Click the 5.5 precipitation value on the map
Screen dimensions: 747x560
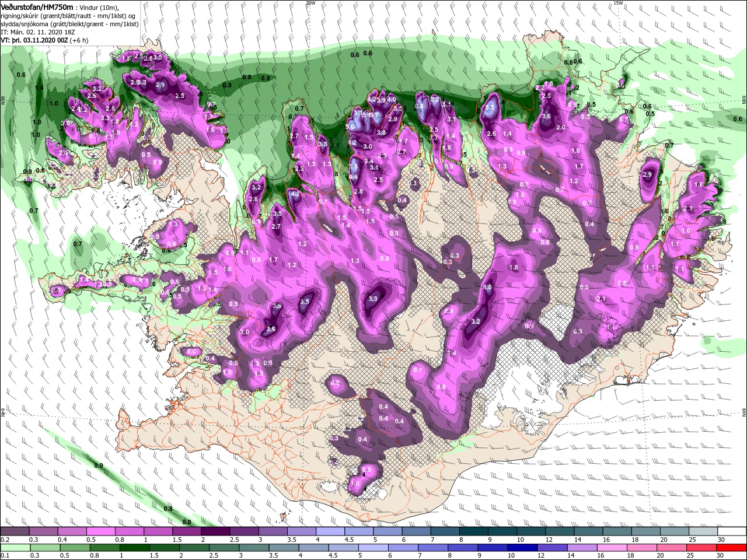490,108
